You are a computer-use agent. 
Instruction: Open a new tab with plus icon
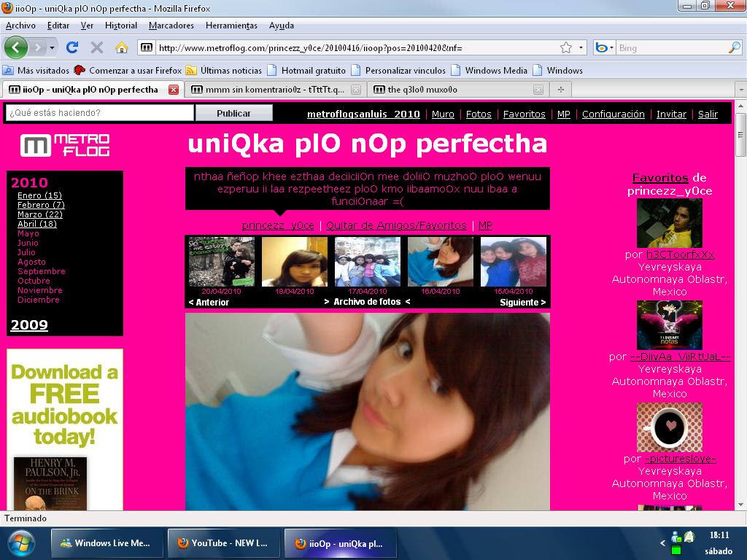[560, 90]
